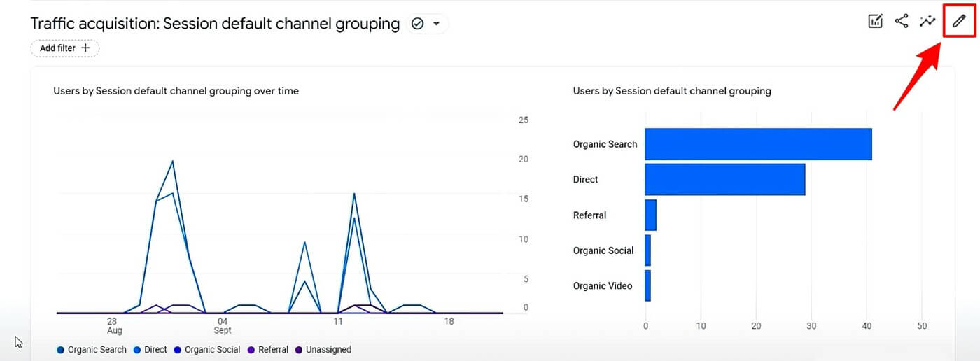Click the Referral bar

coord(650,215)
